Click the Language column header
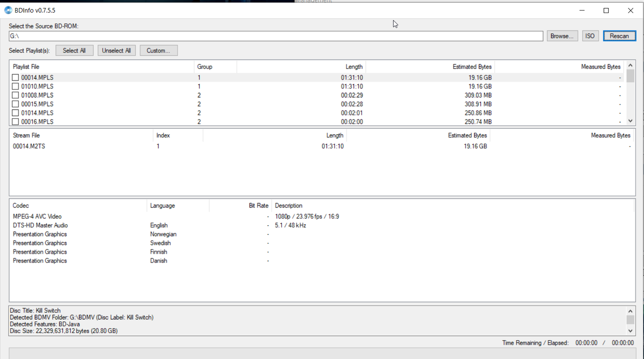 pos(178,206)
